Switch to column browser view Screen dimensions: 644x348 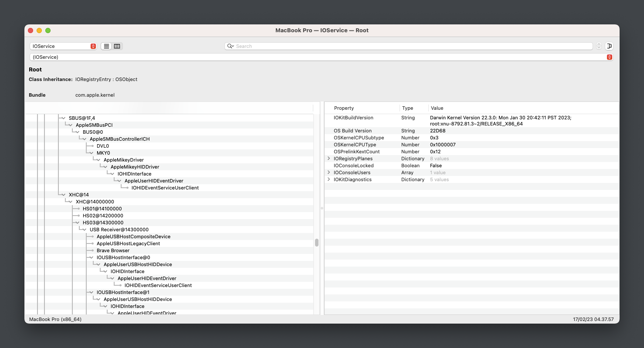coord(117,46)
